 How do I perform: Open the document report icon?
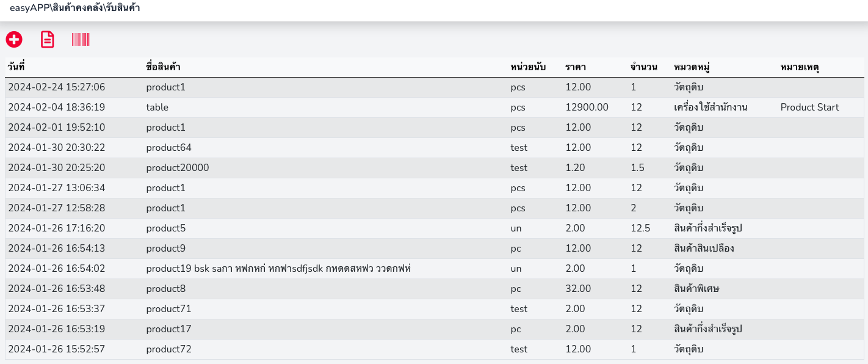pos(47,40)
